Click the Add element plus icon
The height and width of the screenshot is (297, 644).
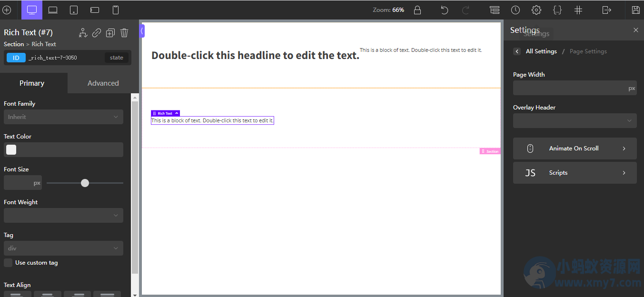click(x=7, y=10)
